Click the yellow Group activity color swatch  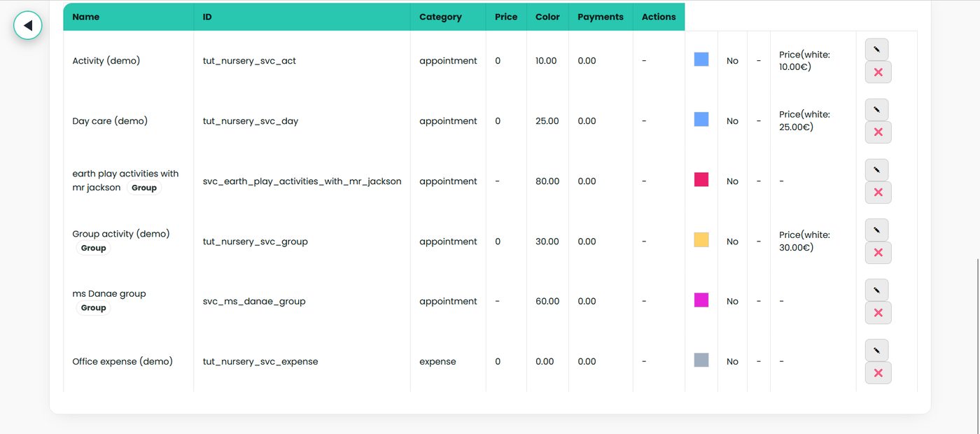tap(701, 240)
